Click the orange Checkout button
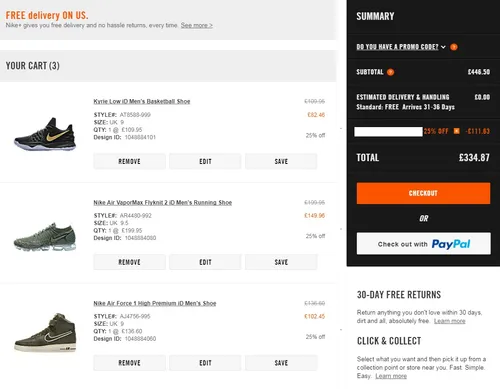This screenshot has height=389, width=500. point(423,193)
